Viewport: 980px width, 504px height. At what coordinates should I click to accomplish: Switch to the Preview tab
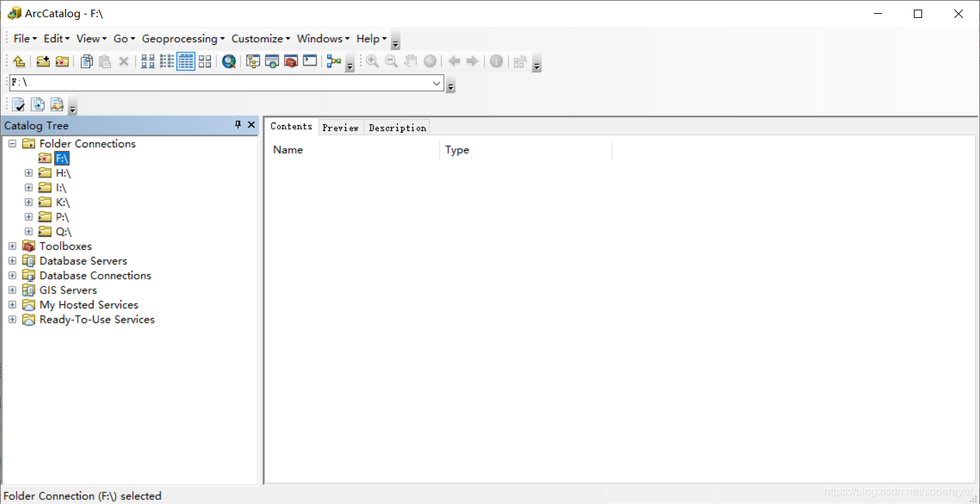pos(340,127)
